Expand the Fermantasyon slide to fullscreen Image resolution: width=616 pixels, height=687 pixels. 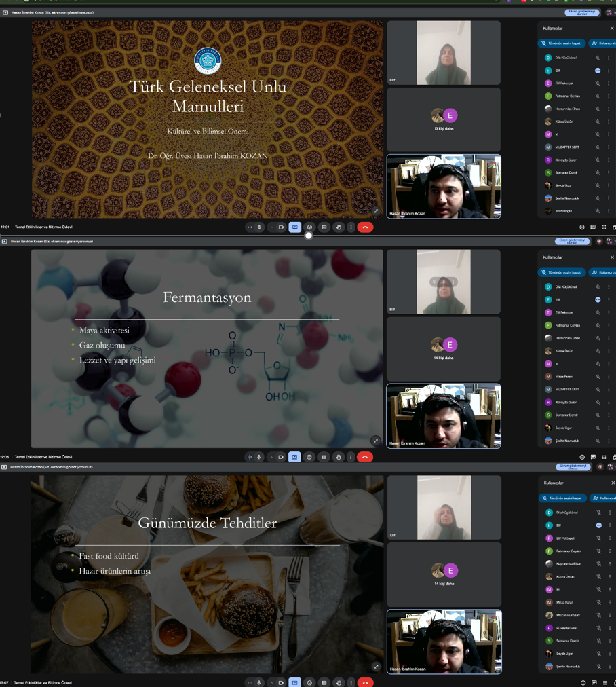pyautogui.click(x=375, y=441)
